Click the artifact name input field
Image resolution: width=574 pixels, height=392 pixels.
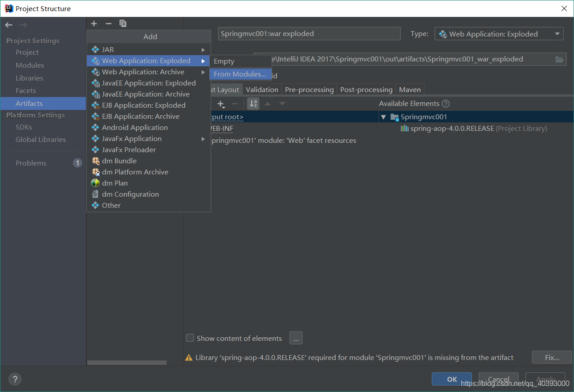click(x=309, y=33)
